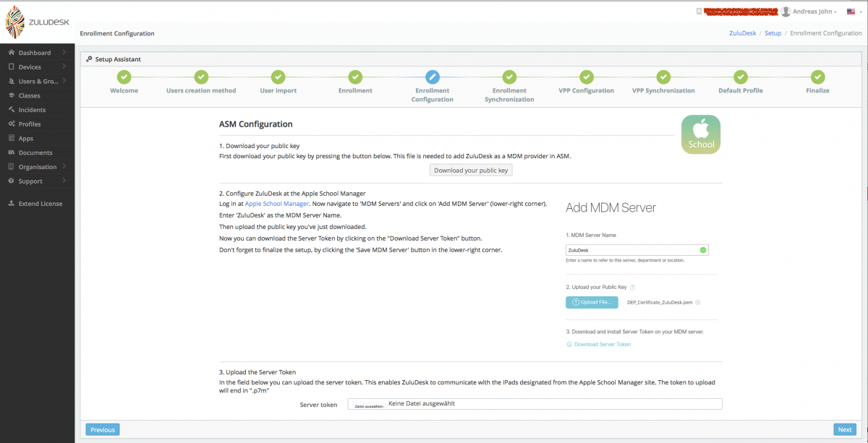Screen dimensions: 868x443
Task: Click the Datei auswählen file chooser button
Action: click(368, 406)
